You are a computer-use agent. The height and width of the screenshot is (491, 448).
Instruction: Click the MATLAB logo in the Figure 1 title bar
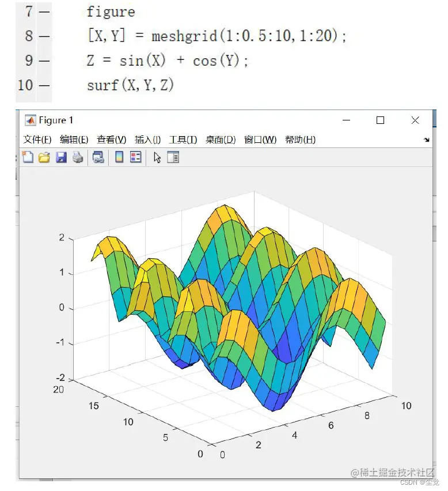coord(31,120)
